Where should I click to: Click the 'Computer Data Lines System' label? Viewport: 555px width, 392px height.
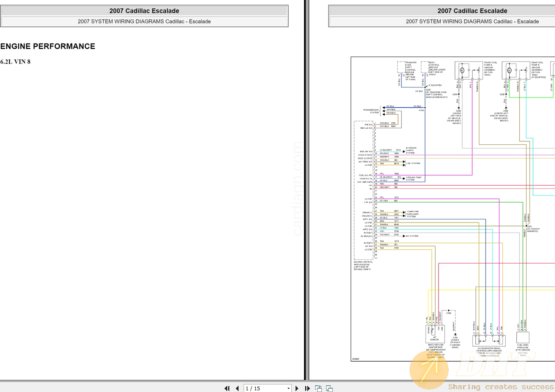tap(413, 214)
